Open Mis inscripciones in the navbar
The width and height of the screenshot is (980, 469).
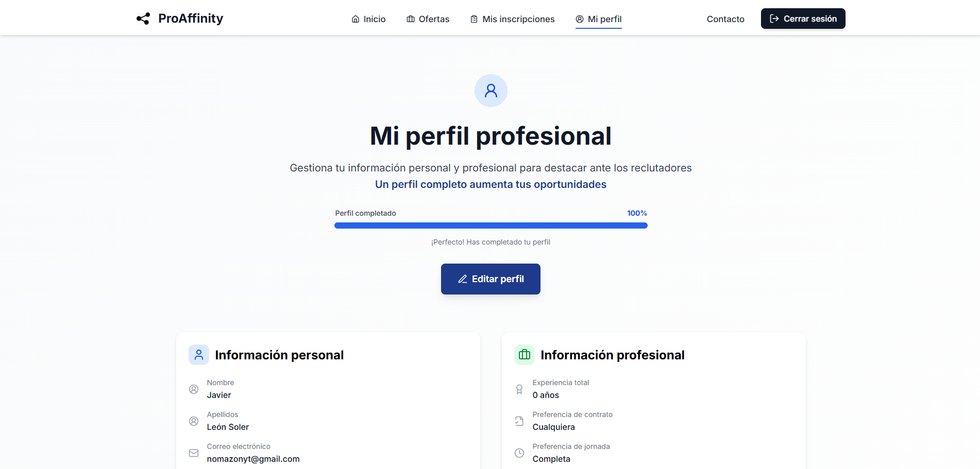tap(512, 19)
